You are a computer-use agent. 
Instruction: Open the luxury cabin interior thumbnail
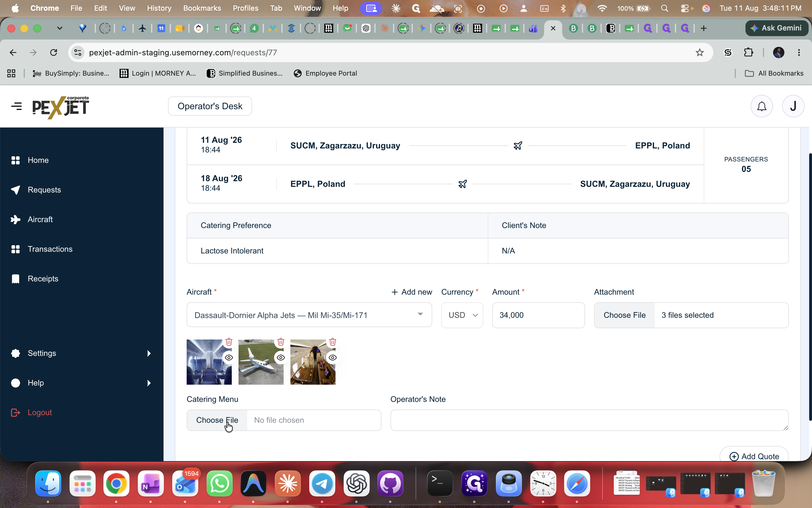click(x=313, y=362)
